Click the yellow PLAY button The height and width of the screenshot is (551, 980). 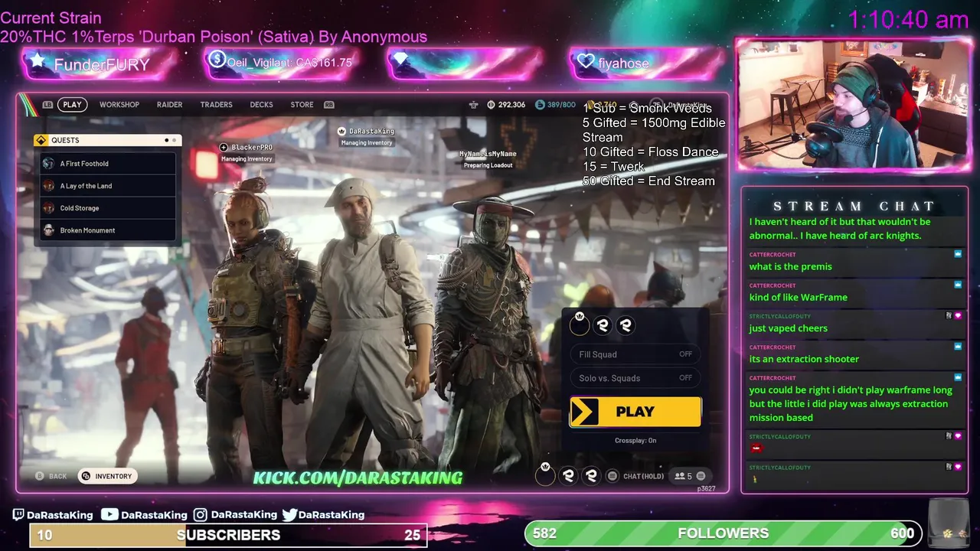coord(635,412)
